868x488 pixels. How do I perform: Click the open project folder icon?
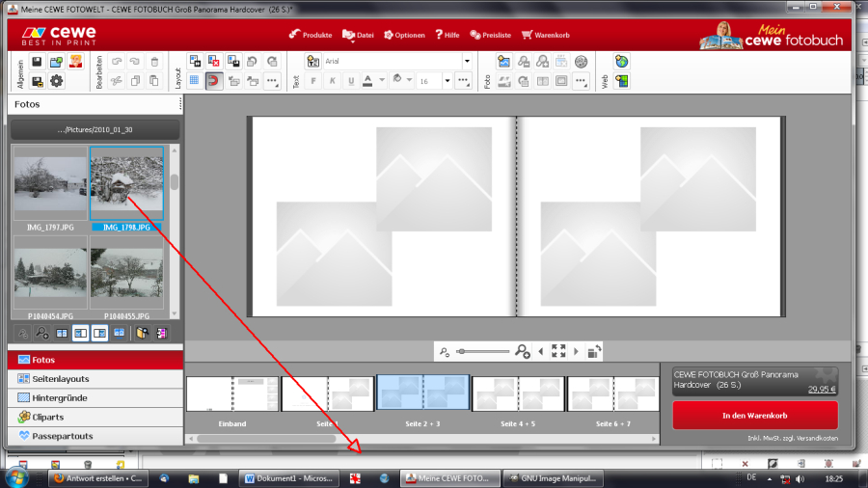tap(56, 62)
